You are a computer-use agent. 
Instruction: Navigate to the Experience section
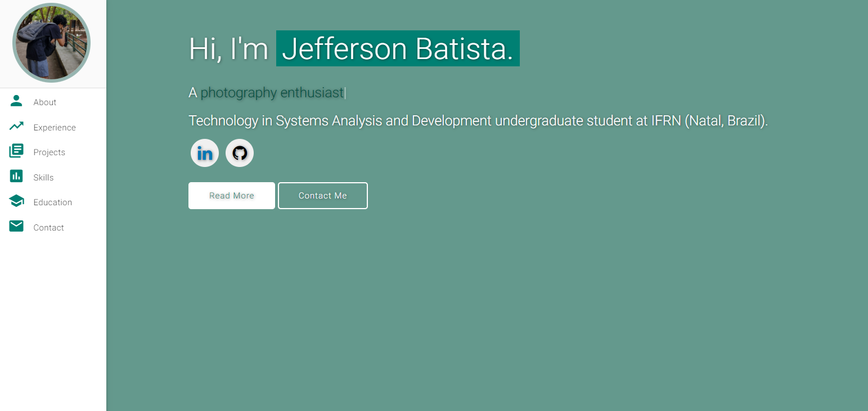click(x=54, y=127)
